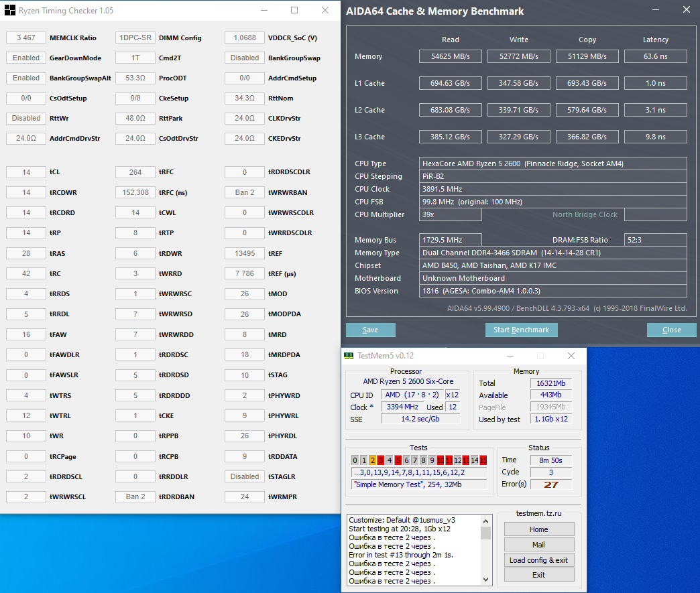The image size is (700, 593).
Task: Click the MEMCLK Ratio value 3 467
Action: [26, 38]
